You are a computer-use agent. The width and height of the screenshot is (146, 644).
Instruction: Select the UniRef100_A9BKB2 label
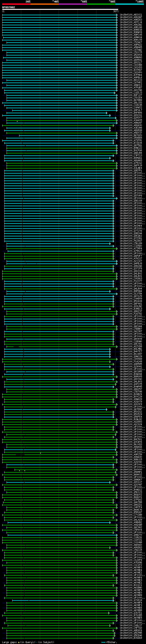pyautogui.click(x=131, y=522)
